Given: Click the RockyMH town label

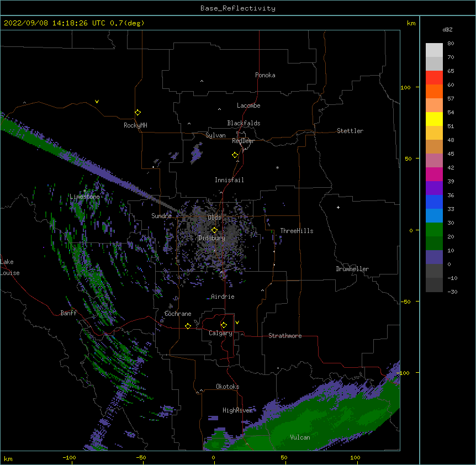Looking at the screenshot, I should coord(135,125).
